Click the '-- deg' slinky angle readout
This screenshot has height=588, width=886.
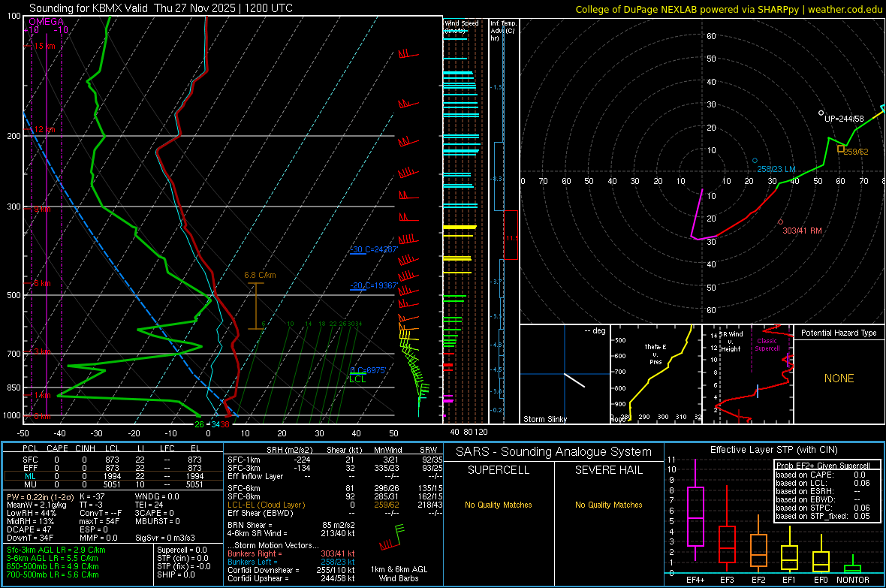595,330
